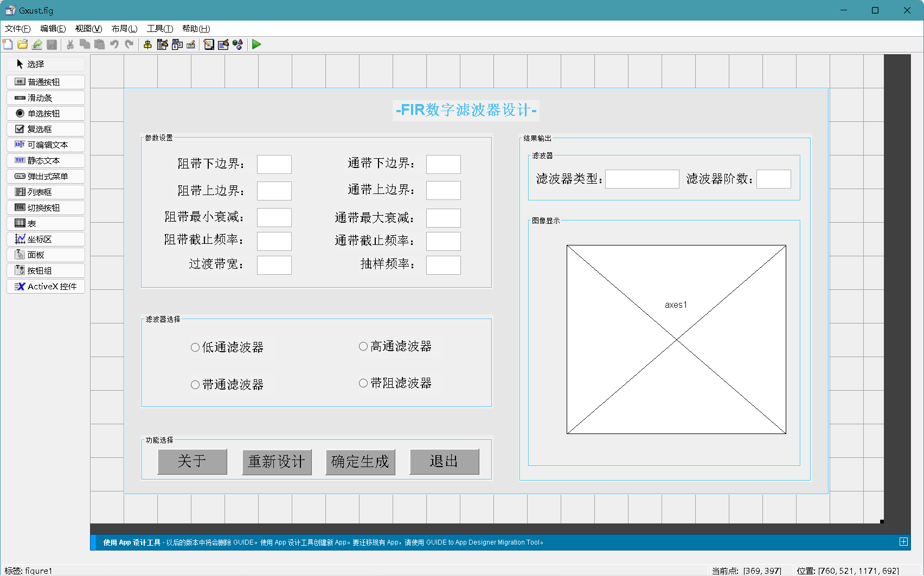Expand the GUIDE info bar at bottom right

tap(903, 541)
